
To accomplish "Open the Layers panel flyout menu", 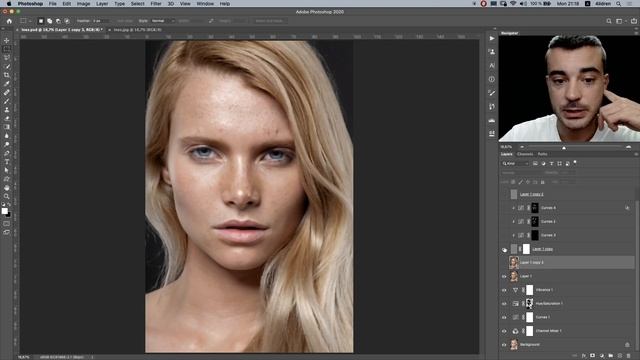I will pyautogui.click(x=636, y=154).
